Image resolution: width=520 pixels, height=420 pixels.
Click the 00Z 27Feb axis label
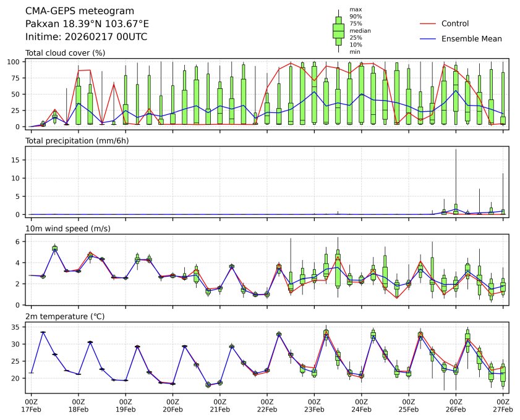click(x=503, y=405)
